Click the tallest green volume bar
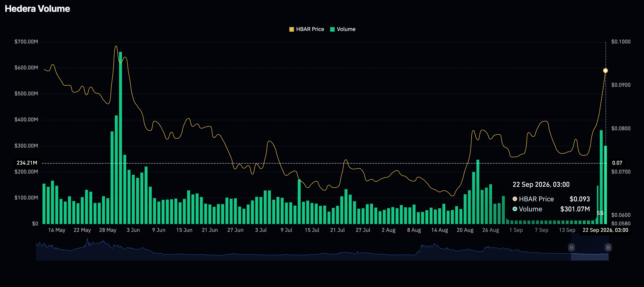Screen dimensions: 644x287 [x=120, y=138]
